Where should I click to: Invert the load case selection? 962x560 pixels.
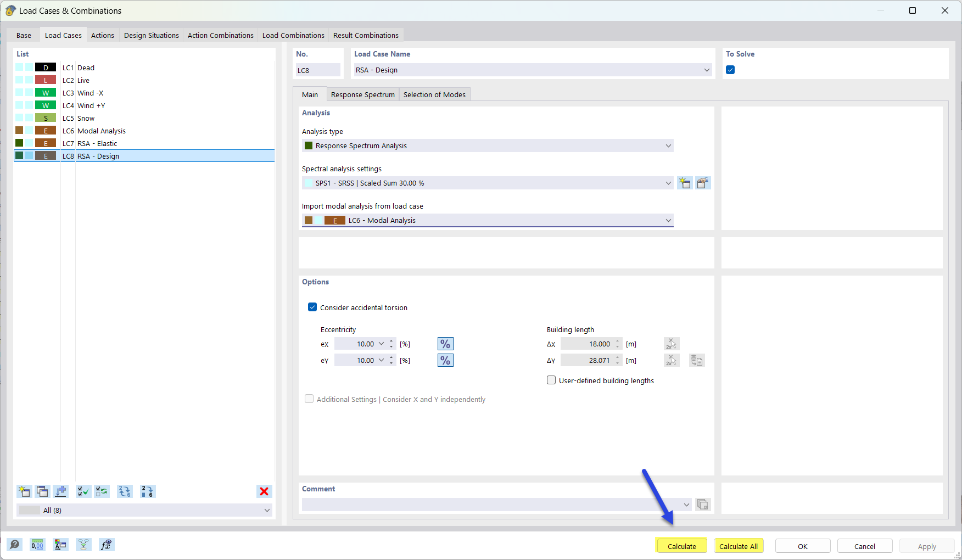[x=102, y=491]
